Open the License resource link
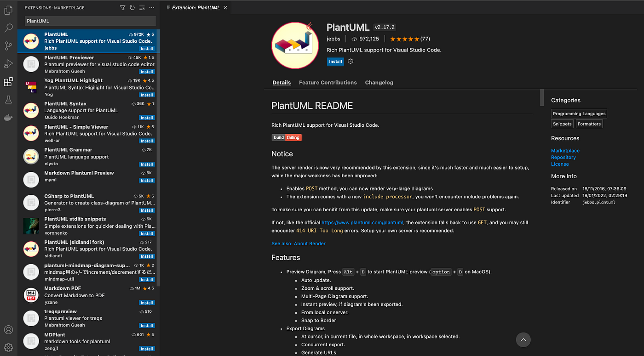The width and height of the screenshot is (644, 356). pyautogui.click(x=560, y=164)
